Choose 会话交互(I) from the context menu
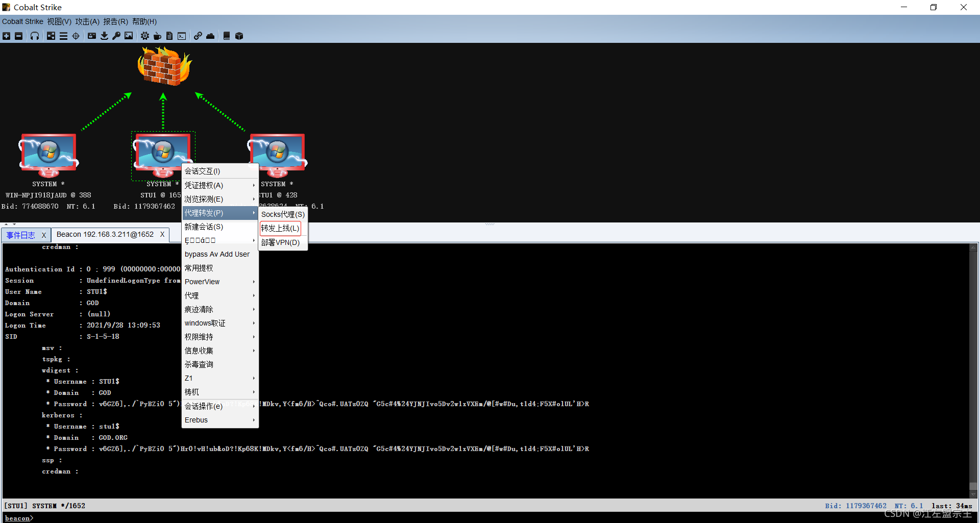 tap(220, 171)
